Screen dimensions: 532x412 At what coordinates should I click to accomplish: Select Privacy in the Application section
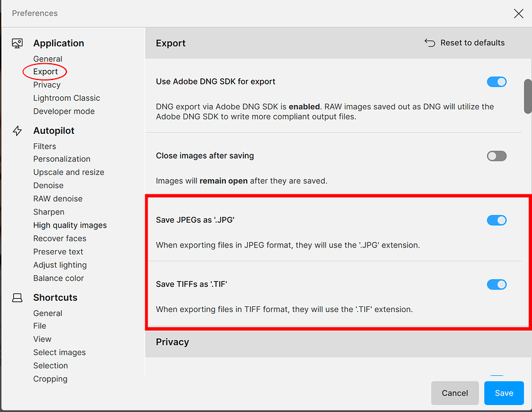[x=47, y=85]
